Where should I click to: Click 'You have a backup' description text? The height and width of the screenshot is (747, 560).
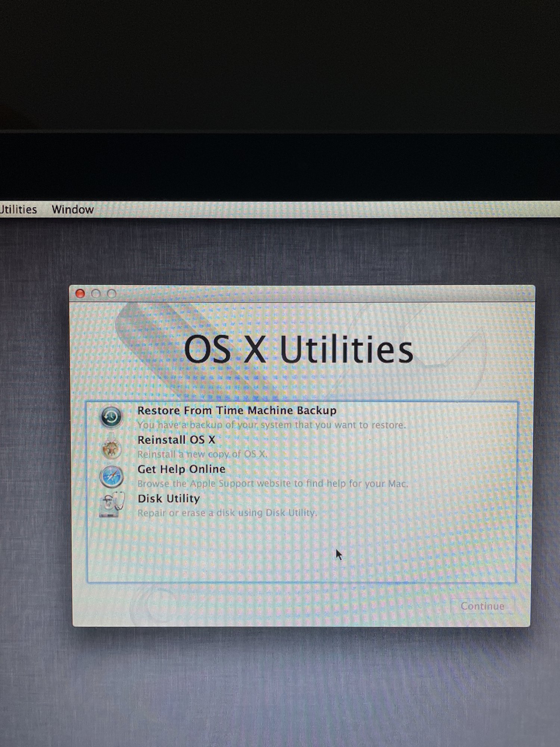[271, 425]
